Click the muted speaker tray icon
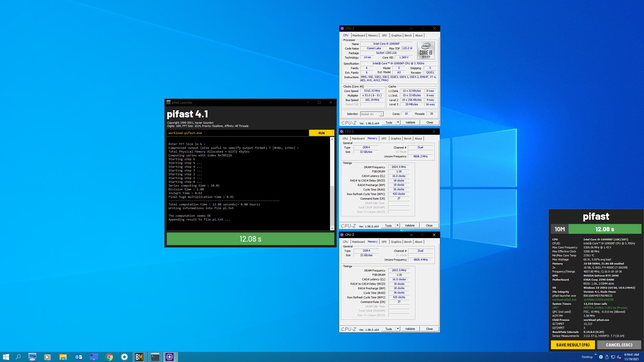This screenshot has height=362, width=644. 619,357
